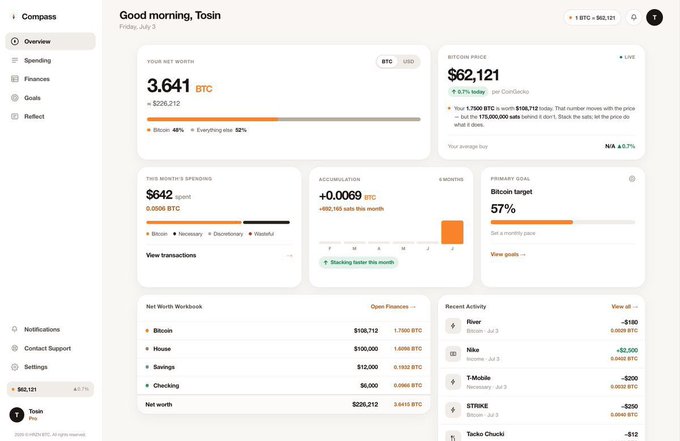Open Goals from the sidebar

pos(50,98)
